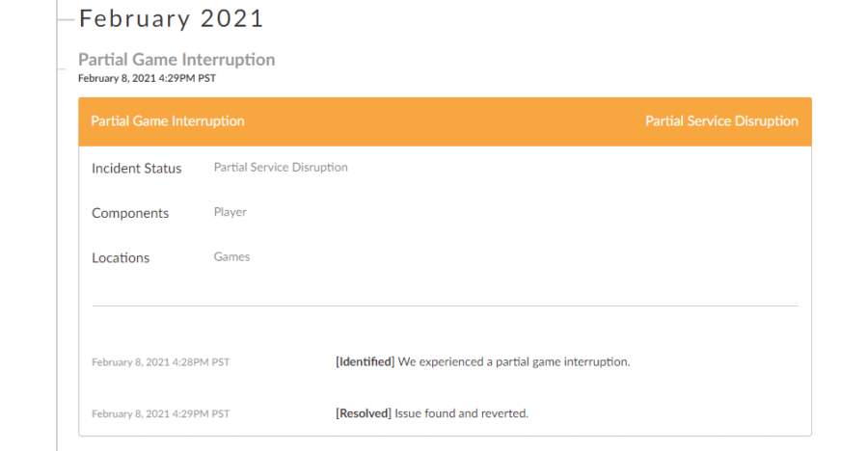Viewport: 868px width, 451px height.
Task: Click the timeline tick beside the incident title
Action: [x=62, y=69]
